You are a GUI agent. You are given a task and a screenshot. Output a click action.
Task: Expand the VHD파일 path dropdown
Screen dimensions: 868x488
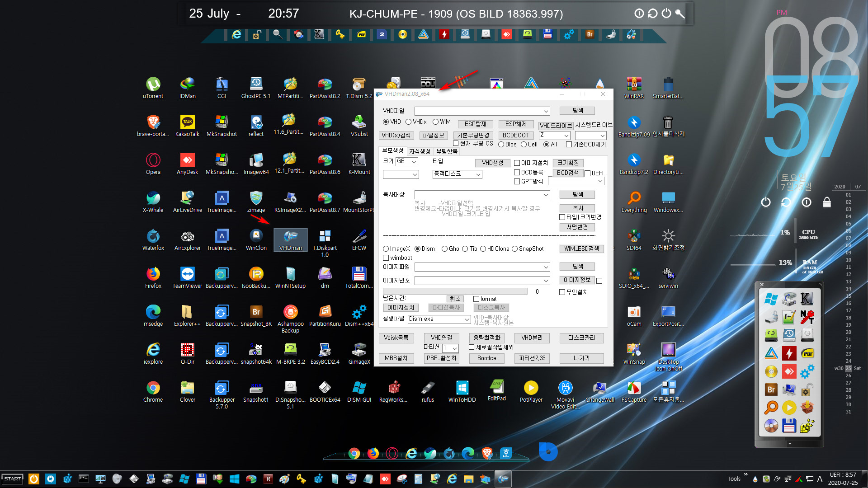546,111
